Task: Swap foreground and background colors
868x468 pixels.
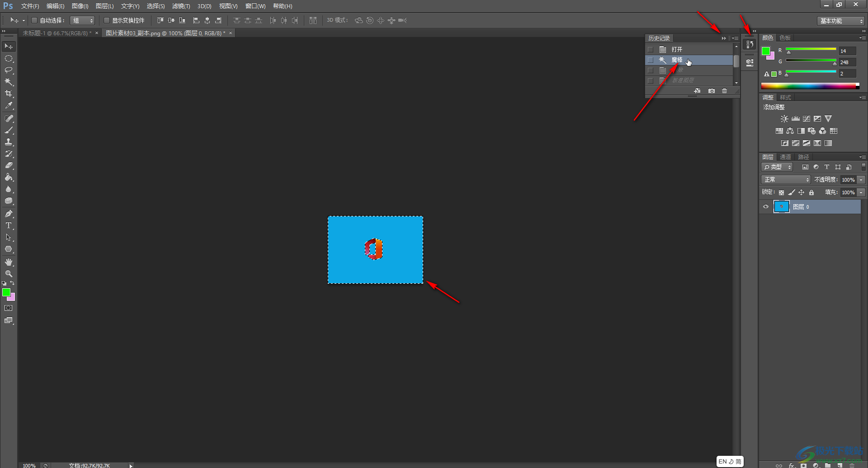Action: point(12,283)
